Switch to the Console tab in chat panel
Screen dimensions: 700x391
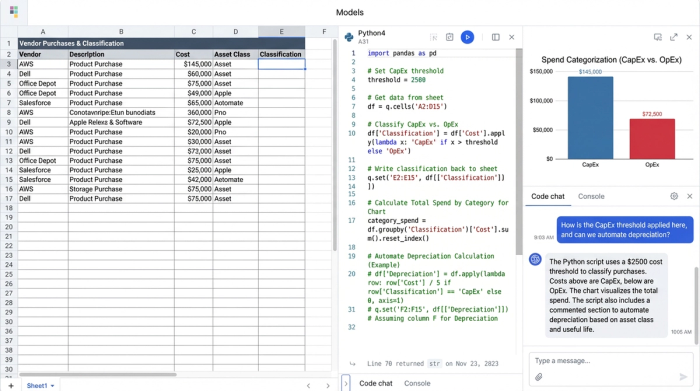[x=591, y=196]
